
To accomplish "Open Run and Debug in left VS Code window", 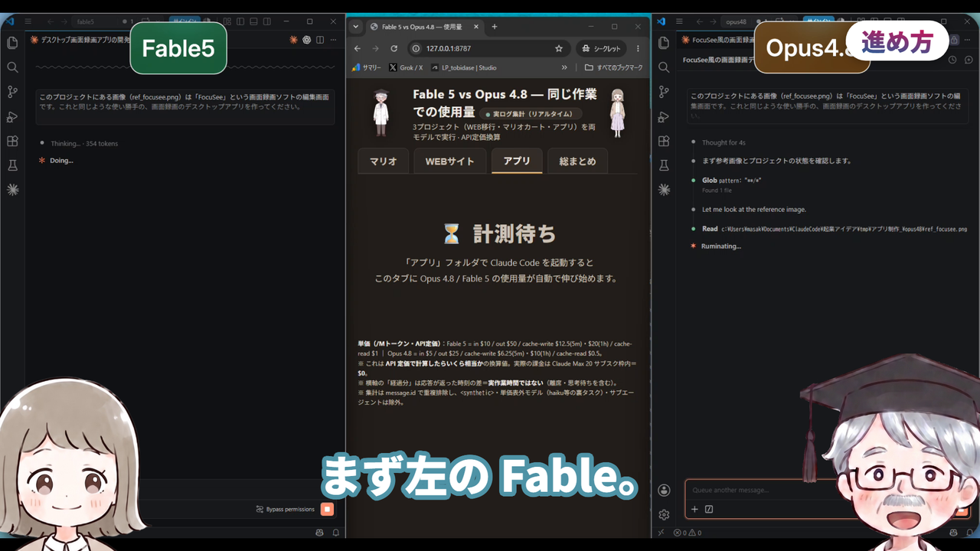I will (12, 116).
